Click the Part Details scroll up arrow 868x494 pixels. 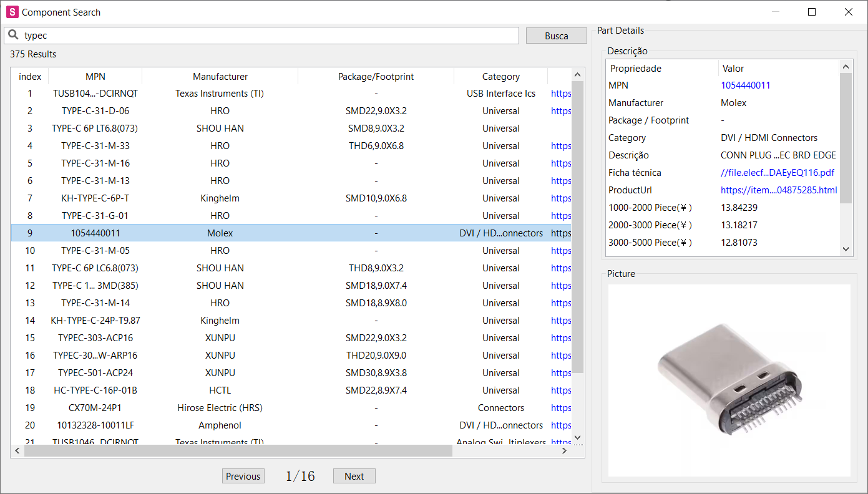846,66
